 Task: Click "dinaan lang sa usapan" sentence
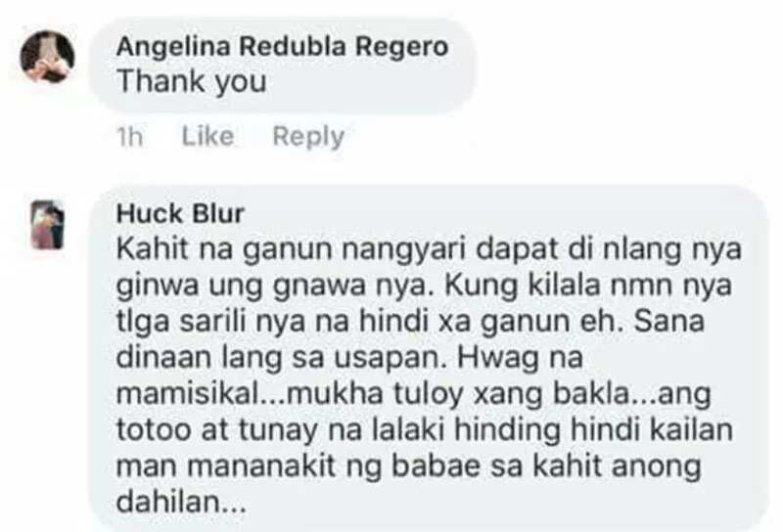coord(282,358)
